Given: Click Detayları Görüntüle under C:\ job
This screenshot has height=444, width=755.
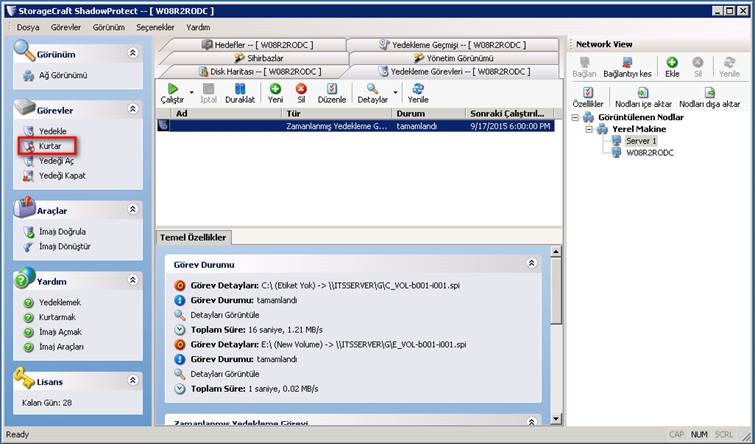Looking at the screenshot, I should (225, 315).
